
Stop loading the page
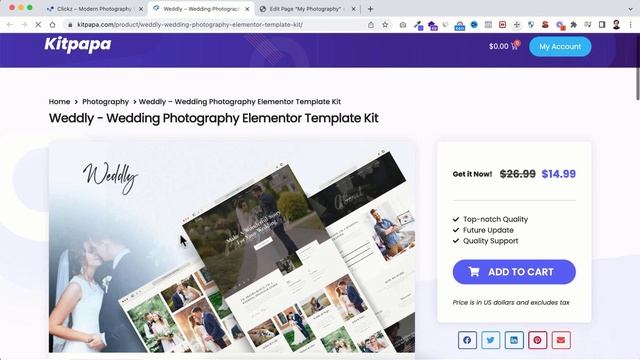click(38, 24)
